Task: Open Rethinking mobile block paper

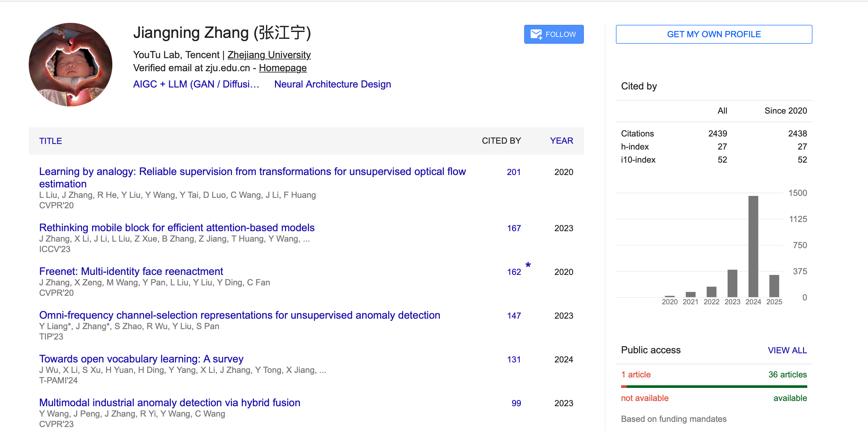Action: click(177, 228)
